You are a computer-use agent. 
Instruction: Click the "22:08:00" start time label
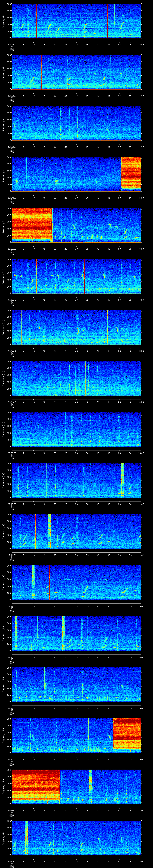12,402
